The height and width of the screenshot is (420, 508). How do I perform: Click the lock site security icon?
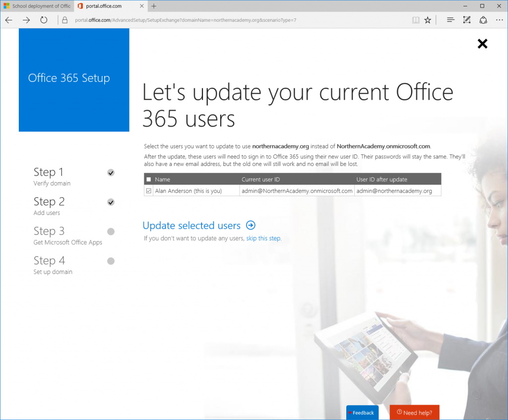pyautogui.click(x=65, y=20)
